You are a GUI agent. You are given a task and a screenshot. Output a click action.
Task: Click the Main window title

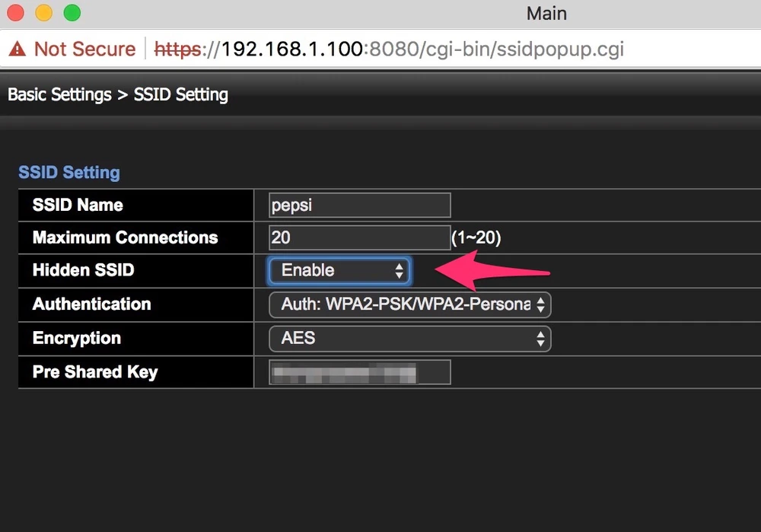click(546, 13)
